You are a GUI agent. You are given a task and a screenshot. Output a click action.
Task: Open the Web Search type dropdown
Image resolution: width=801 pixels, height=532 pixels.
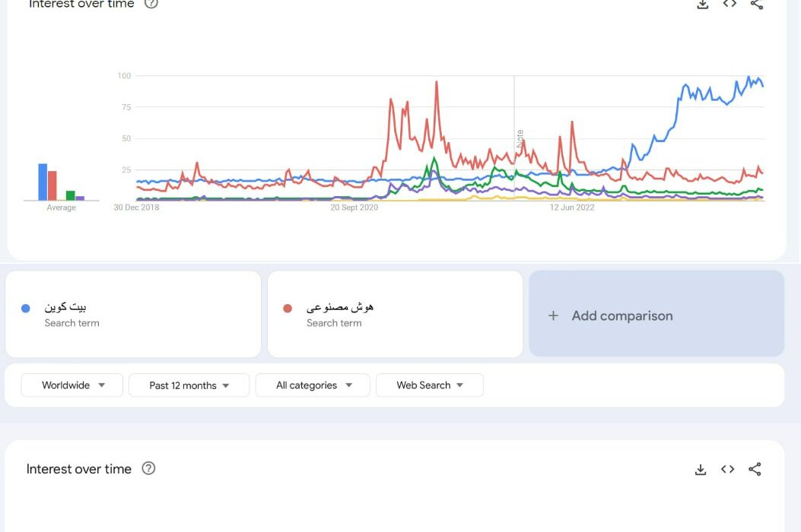click(x=430, y=385)
